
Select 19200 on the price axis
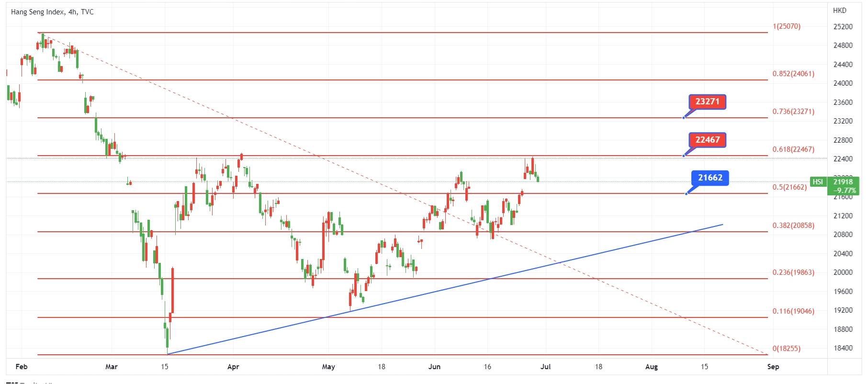click(843, 310)
